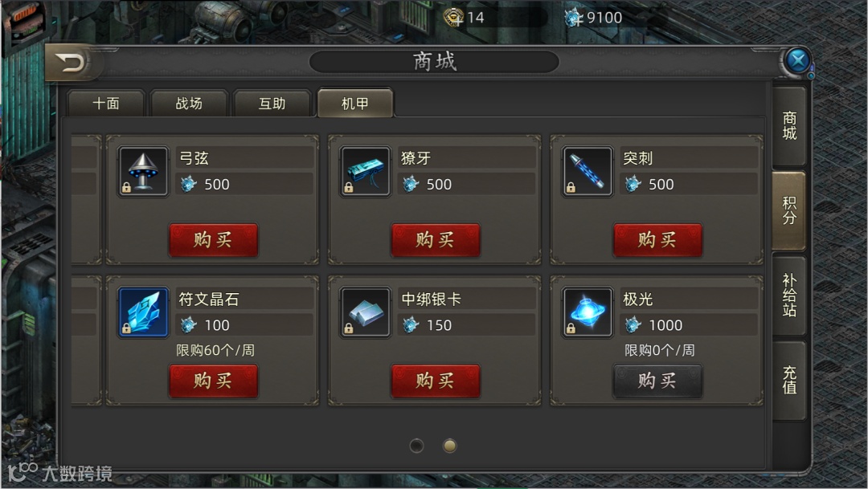The image size is (868, 489).
Task: Select the second page indicator dot
Action: [x=449, y=446]
